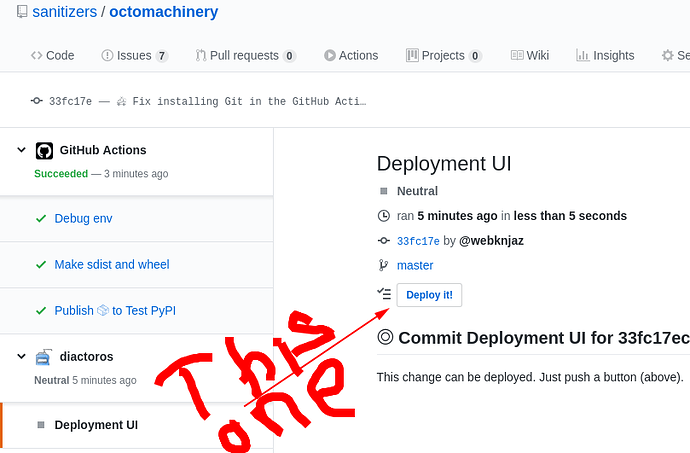Open the Pull requests tab
The width and height of the screenshot is (690, 453).
(x=245, y=55)
